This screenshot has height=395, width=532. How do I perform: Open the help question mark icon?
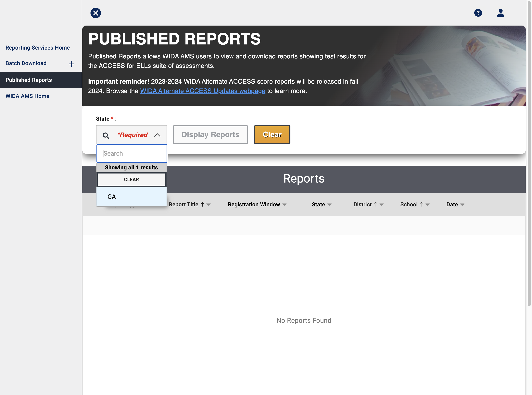478,13
